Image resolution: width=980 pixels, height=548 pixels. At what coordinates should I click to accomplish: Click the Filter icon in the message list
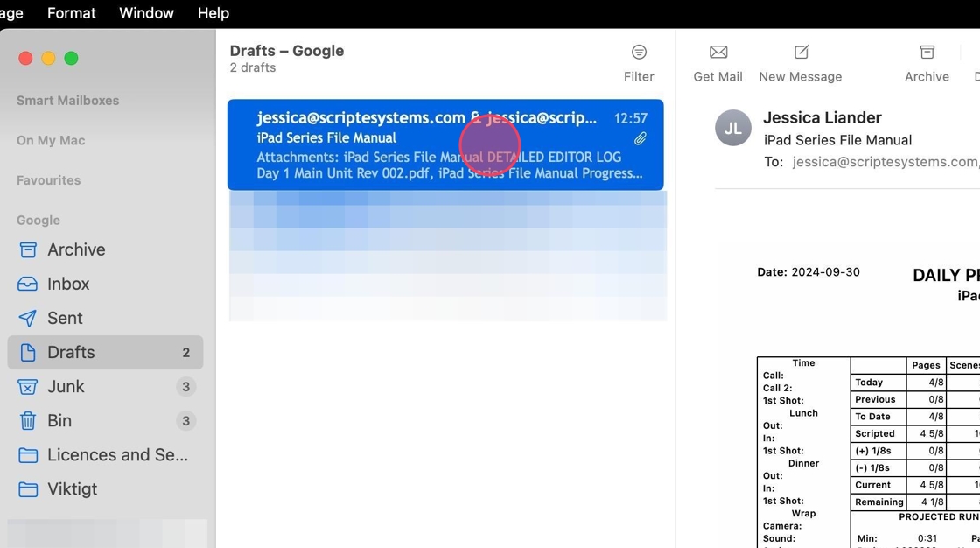click(639, 52)
